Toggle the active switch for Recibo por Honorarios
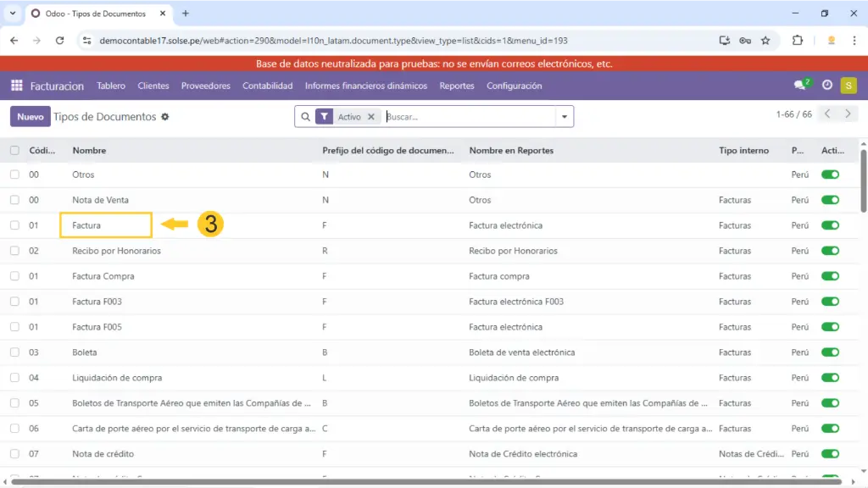Screen dimensions: 868x488 point(830,251)
